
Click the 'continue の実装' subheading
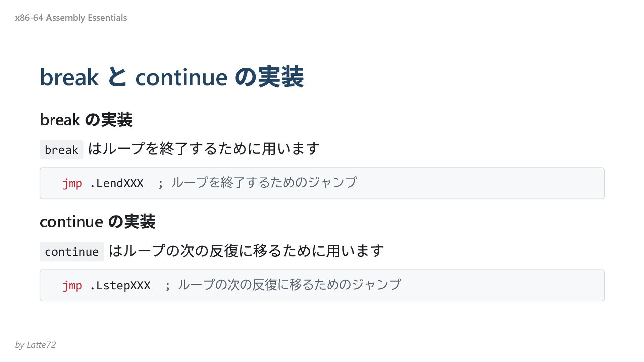[x=98, y=222]
